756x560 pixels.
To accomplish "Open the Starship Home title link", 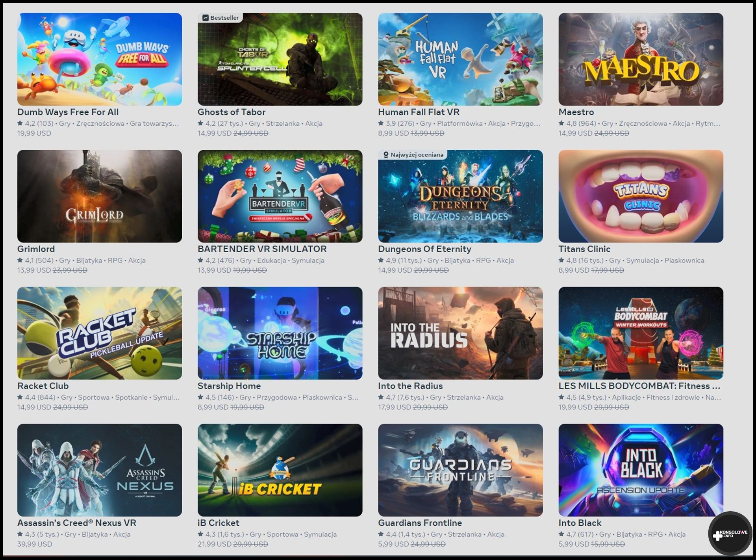I will click(229, 386).
